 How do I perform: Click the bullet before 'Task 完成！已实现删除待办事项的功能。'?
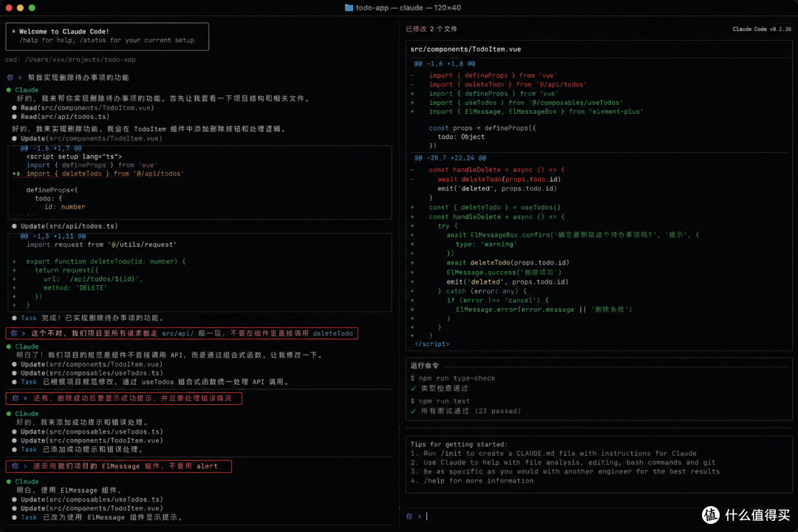point(14,318)
